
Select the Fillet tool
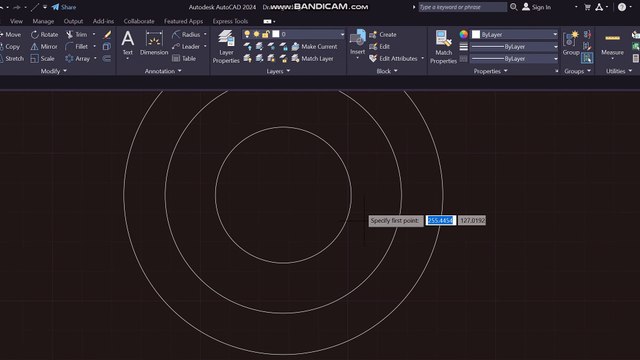click(x=77, y=47)
